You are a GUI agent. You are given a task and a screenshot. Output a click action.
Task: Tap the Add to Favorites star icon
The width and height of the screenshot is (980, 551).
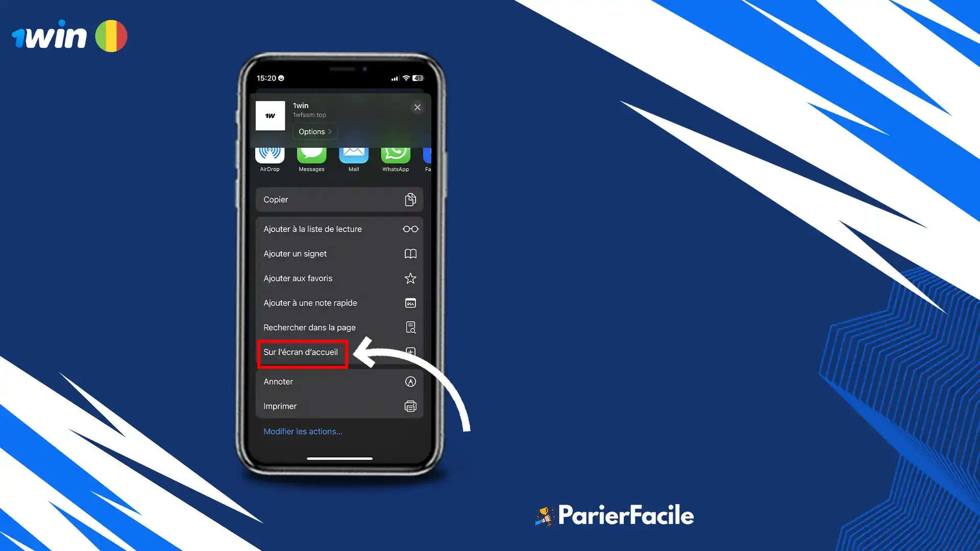click(410, 278)
